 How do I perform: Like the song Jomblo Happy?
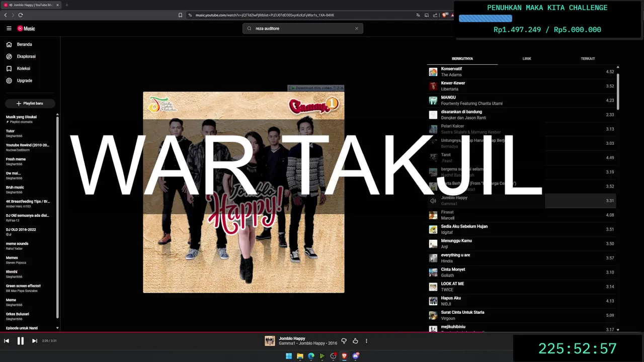355,341
